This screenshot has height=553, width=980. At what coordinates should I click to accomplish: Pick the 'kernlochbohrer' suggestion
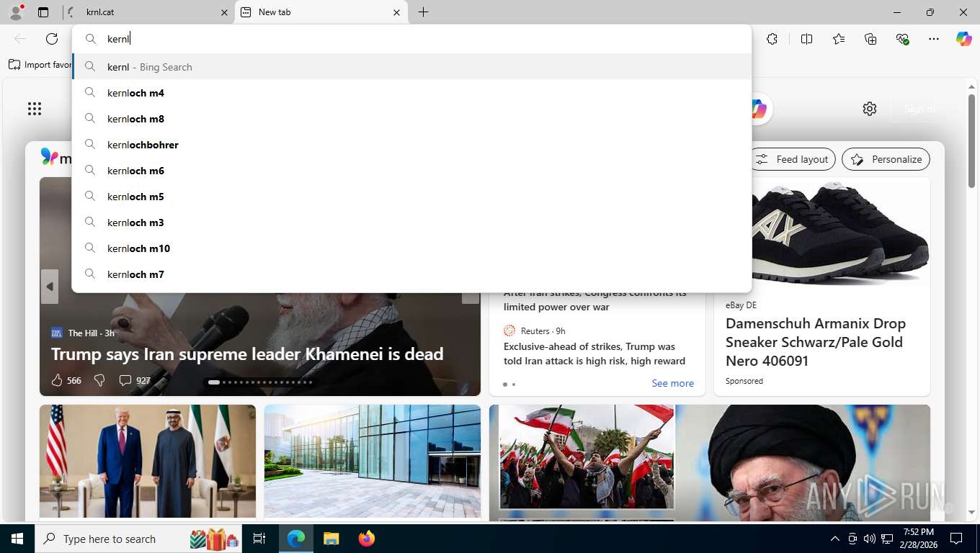(x=411, y=145)
